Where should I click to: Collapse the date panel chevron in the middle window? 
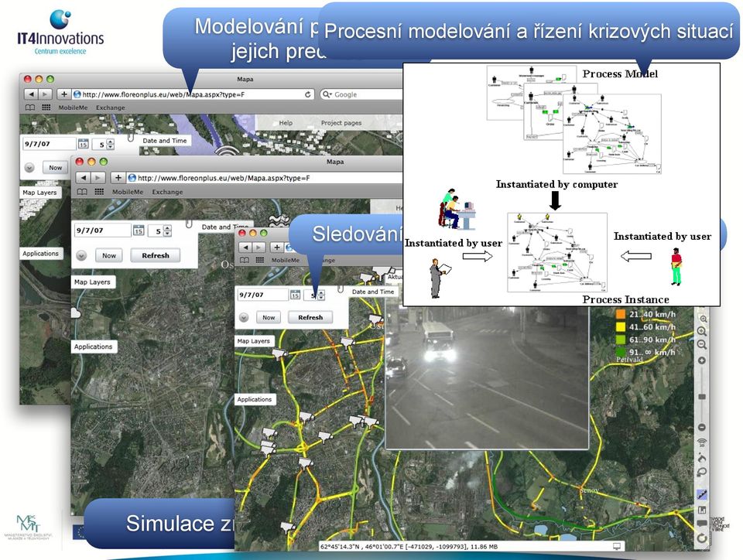tap(81, 255)
